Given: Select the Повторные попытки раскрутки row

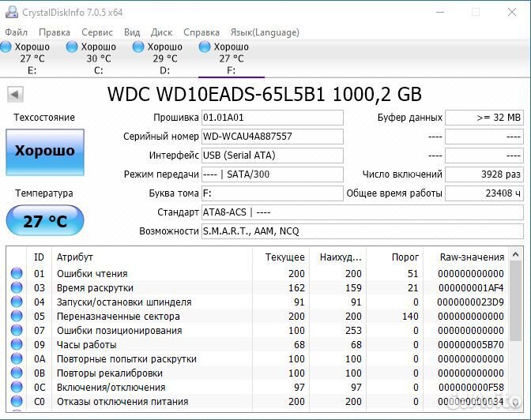Looking at the screenshot, I should (258, 358).
